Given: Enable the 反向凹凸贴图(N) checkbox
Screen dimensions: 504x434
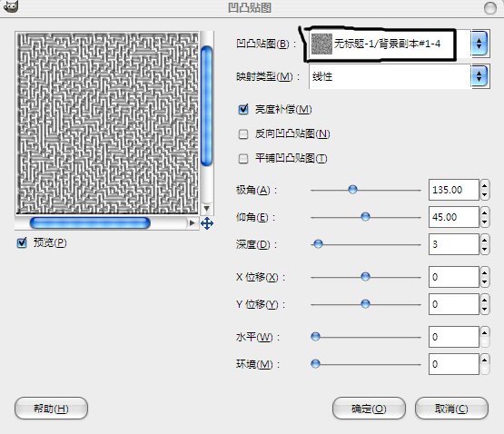Looking at the screenshot, I should (243, 133).
